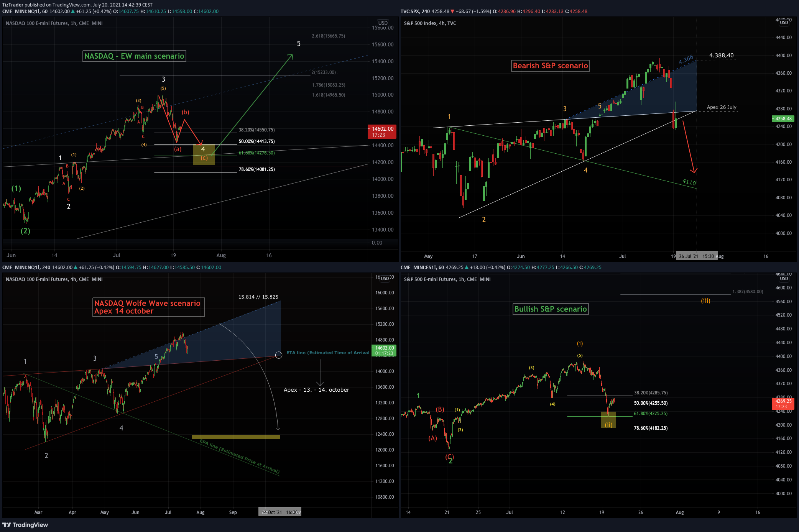The width and height of the screenshot is (799, 532).
Task: Click 'NASDAQ 100 E-mini Futures, 4h, CME_MINI' chart title
Action: 54,279
